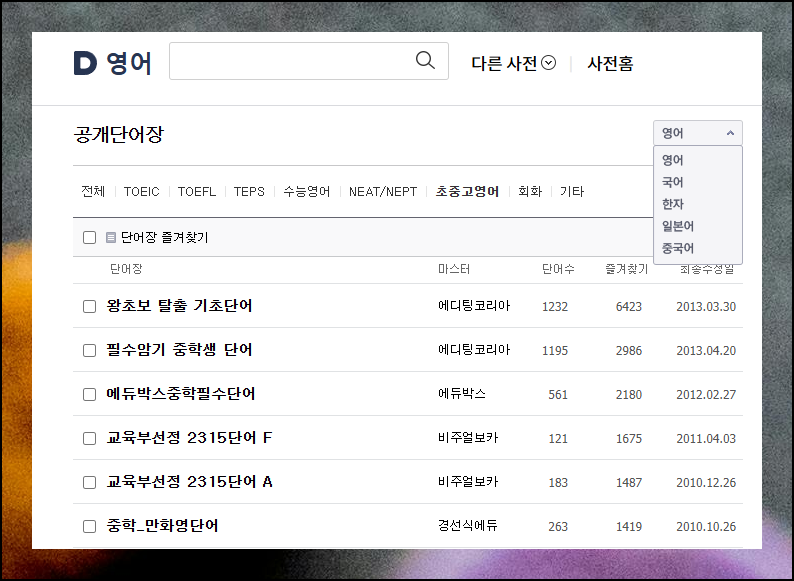This screenshot has width=794, height=581.
Task: Open the 교육부선정 2315단어 A wordbook
Action: (189, 482)
